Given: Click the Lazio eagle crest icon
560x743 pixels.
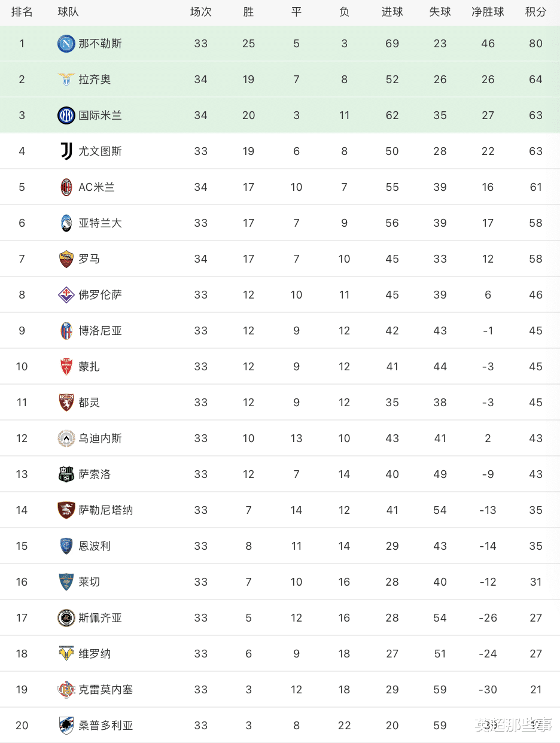Looking at the screenshot, I should coord(66,80).
